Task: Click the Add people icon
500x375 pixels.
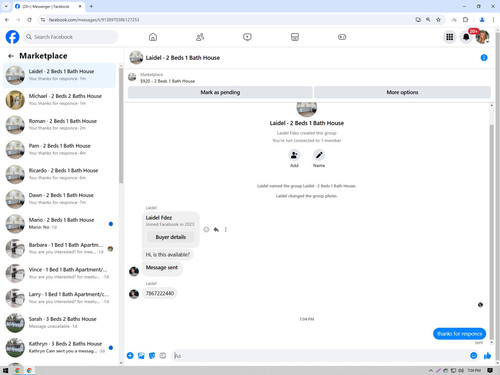Action: click(x=294, y=155)
